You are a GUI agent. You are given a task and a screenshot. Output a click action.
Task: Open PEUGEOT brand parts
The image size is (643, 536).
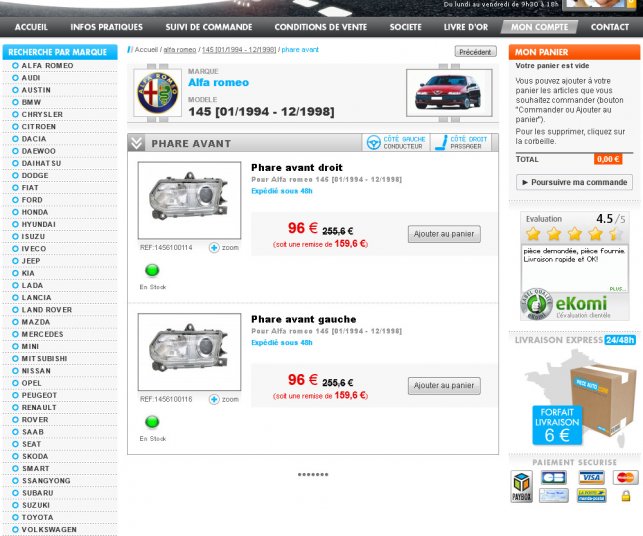pos(39,395)
